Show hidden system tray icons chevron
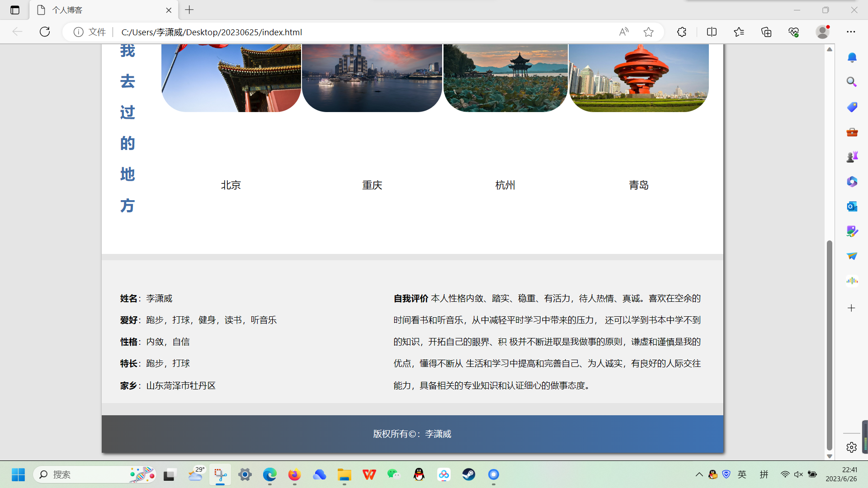868x488 pixels. click(699, 474)
